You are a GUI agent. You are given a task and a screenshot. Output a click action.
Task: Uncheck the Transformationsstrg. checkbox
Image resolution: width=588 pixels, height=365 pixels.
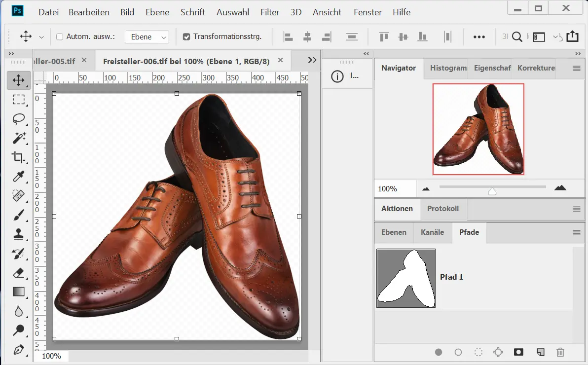pos(186,36)
